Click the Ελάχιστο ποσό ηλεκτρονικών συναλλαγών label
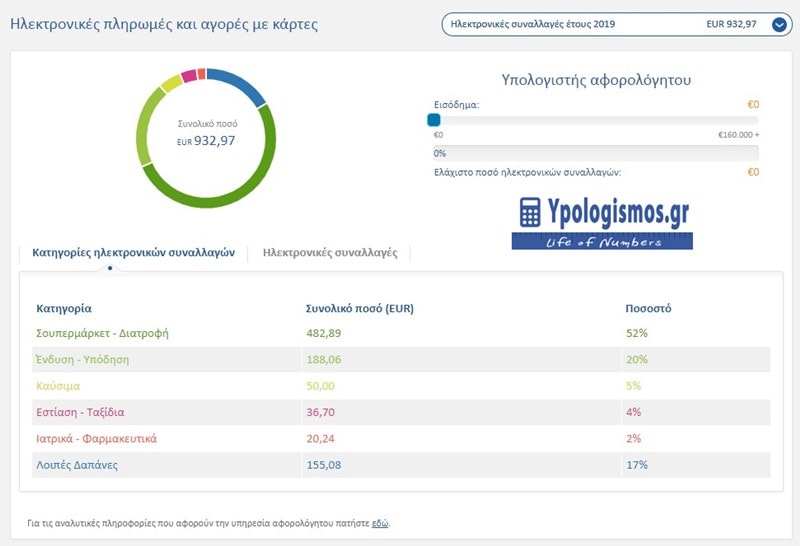Viewport: 800px width, 546px height. [x=528, y=172]
